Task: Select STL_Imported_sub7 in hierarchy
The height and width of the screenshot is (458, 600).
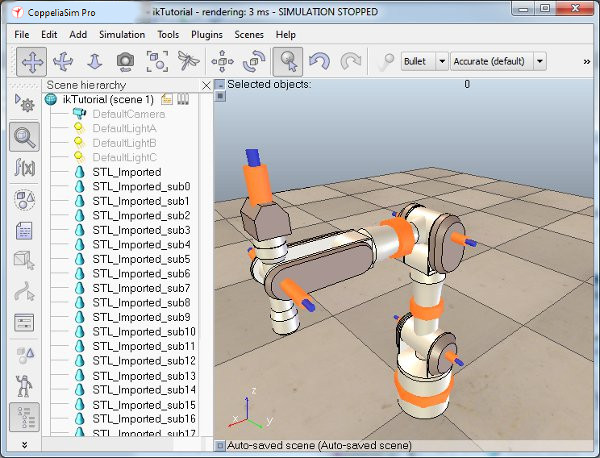Action: coord(141,288)
